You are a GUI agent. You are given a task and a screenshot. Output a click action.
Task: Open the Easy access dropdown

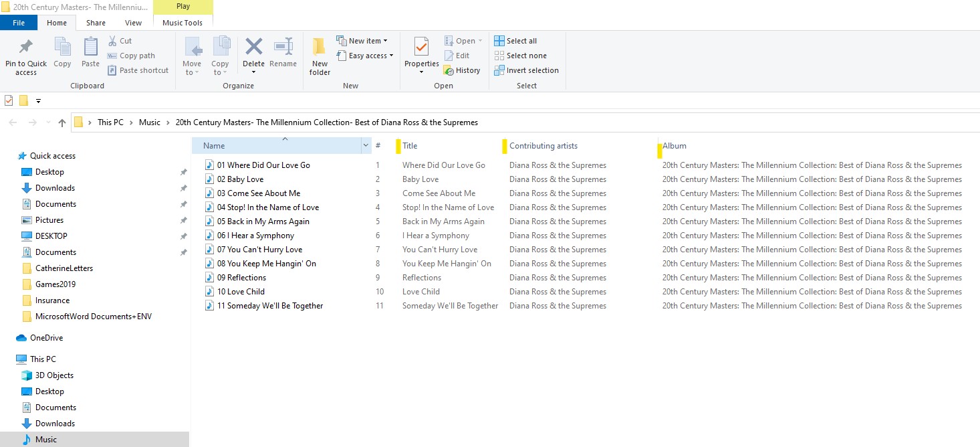click(x=365, y=56)
